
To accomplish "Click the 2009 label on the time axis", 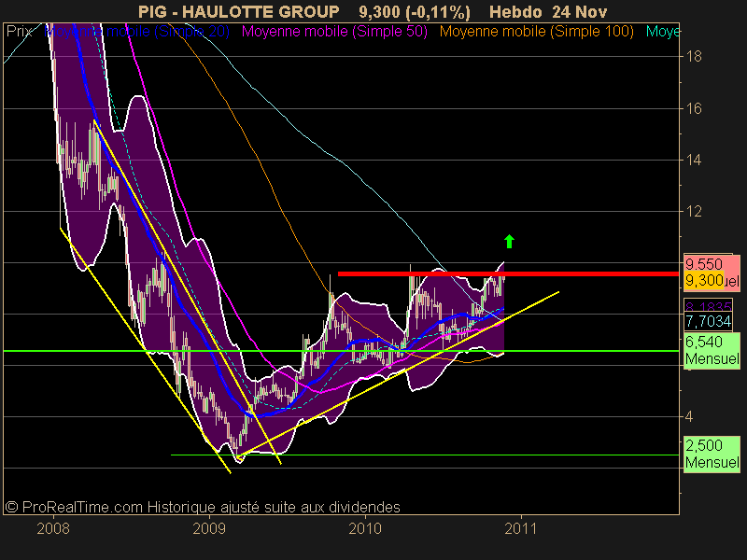I will click(x=208, y=528).
